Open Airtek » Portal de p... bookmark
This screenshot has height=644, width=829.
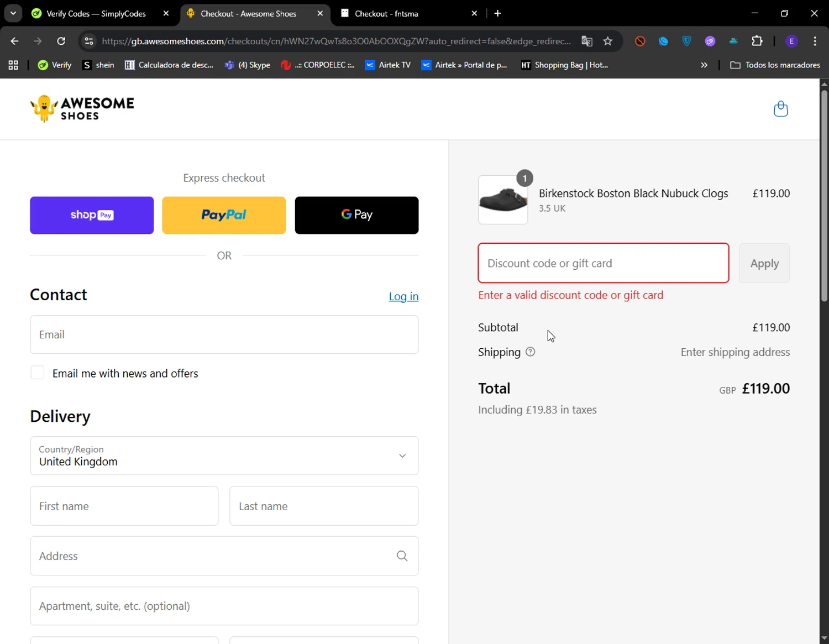[x=464, y=65]
